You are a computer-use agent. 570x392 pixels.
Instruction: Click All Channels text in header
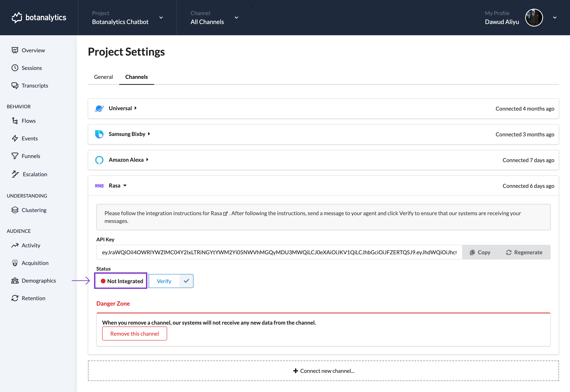click(x=207, y=22)
